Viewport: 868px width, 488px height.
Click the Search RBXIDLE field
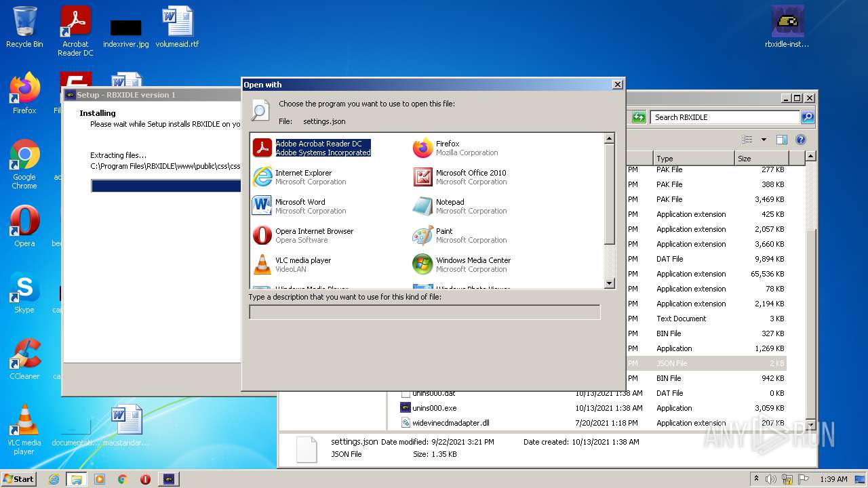click(725, 117)
